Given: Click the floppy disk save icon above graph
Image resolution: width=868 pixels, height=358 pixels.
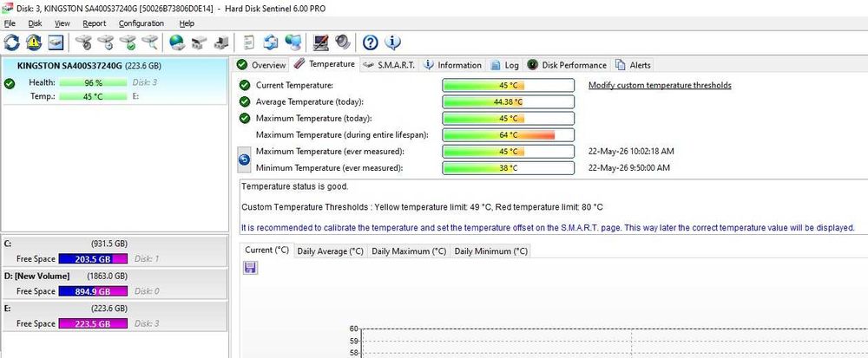Looking at the screenshot, I should pyautogui.click(x=250, y=268).
